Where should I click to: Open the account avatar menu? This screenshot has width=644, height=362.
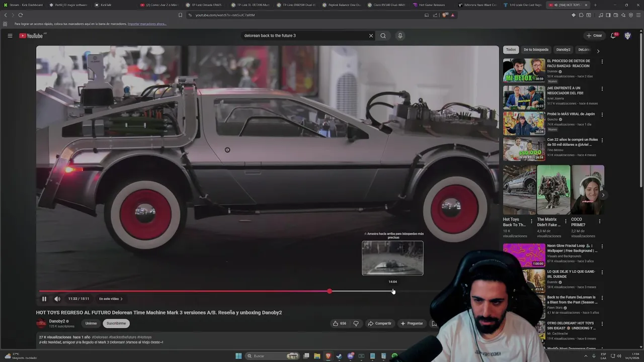click(x=627, y=36)
